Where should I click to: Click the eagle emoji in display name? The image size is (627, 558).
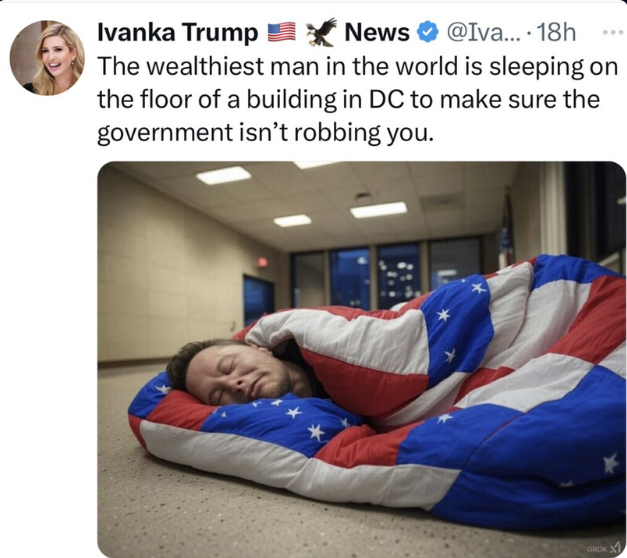(x=321, y=32)
